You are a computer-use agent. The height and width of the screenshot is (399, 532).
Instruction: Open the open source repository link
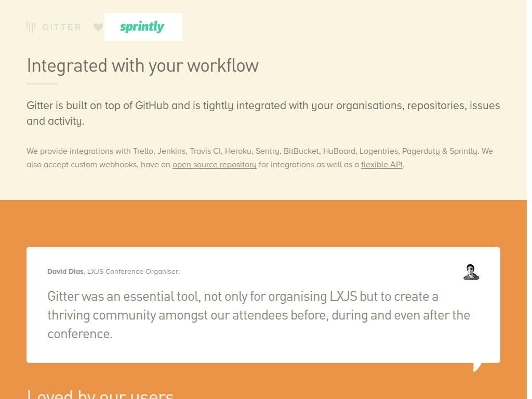tap(214, 165)
